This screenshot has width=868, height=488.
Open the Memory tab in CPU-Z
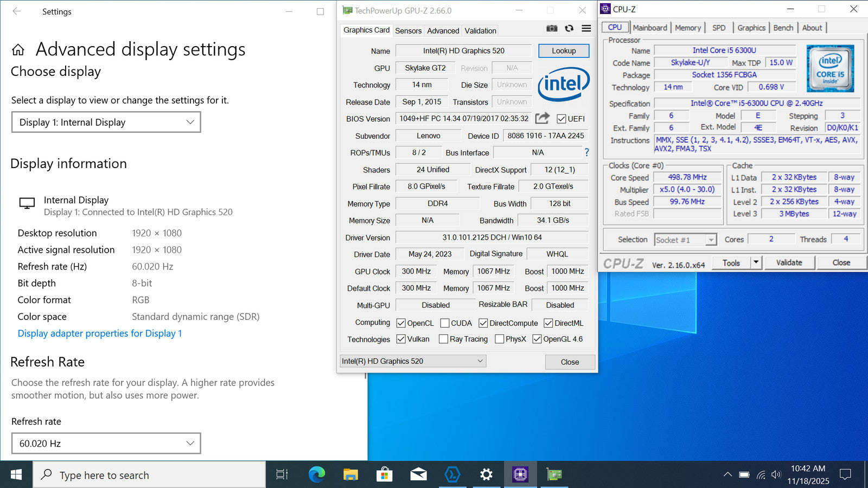pos(687,28)
